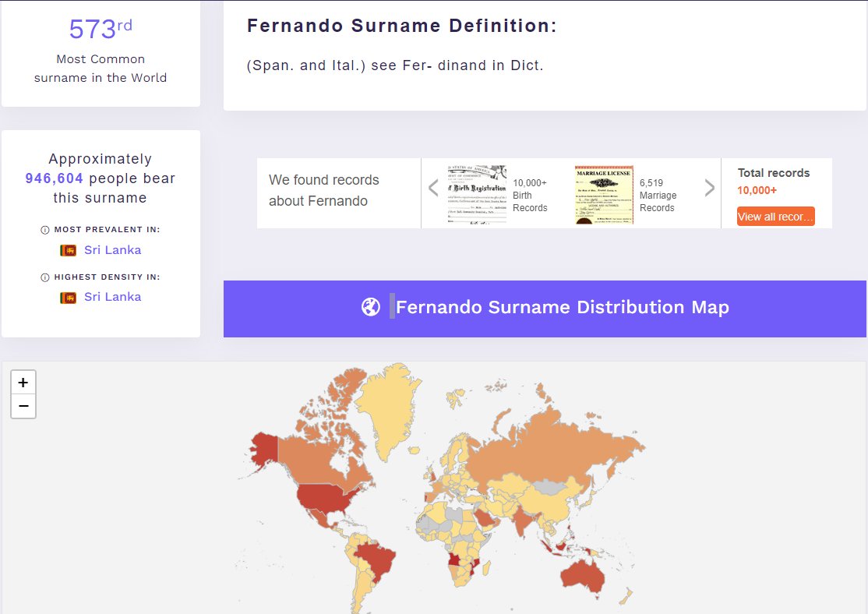Open Sri Lanka link under Most Prevalent In
This screenshot has height=614, width=868.
pyautogui.click(x=112, y=249)
